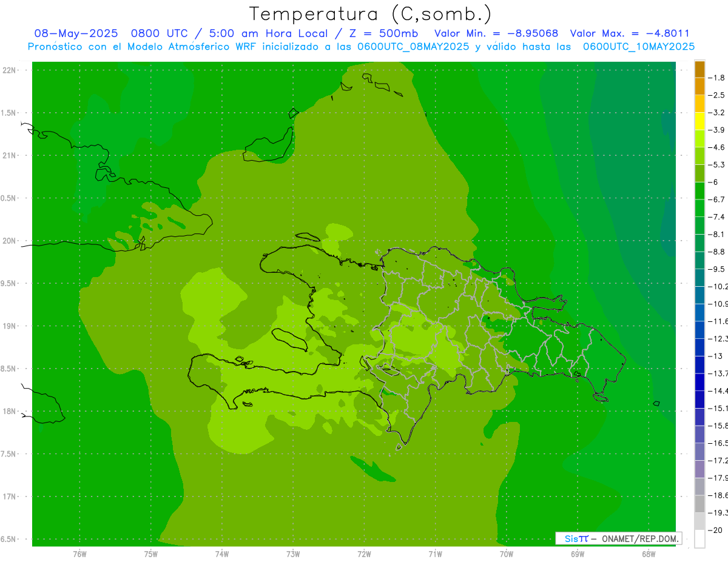
Task: Click the purple swatch between -16.5 and -17.2
Action: click(699, 451)
